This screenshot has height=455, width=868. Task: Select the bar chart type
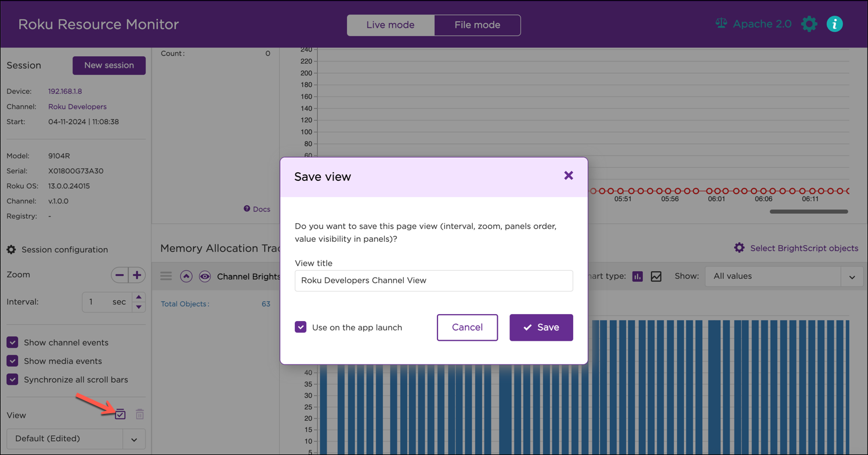[x=636, y=276]
